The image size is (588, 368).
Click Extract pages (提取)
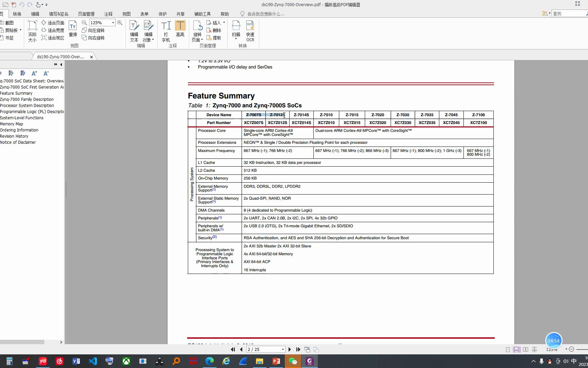(x=214, y=37)
